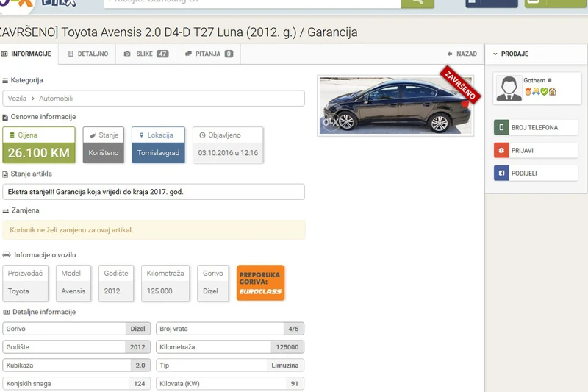Click the red report icon beside PRIJAVI
588x392 pixels.
(x=501, y=151)
